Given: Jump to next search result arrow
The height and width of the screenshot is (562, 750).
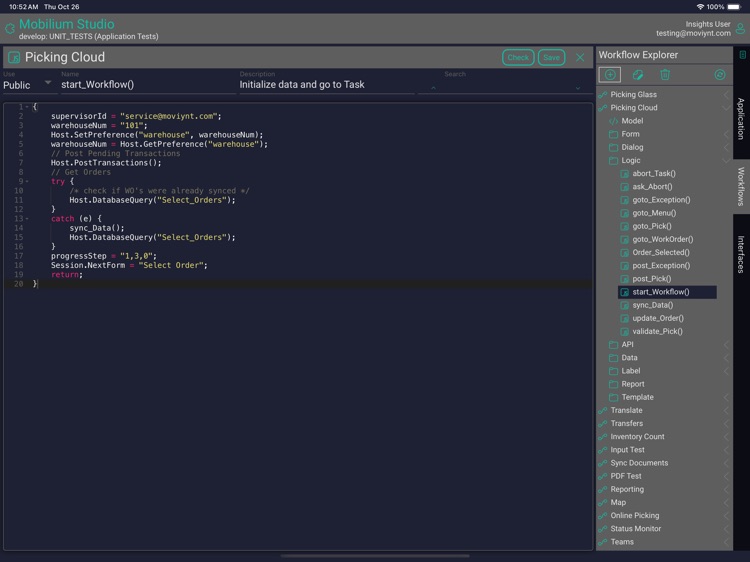Looking at the screenshot, I should (x=578, y=88).
